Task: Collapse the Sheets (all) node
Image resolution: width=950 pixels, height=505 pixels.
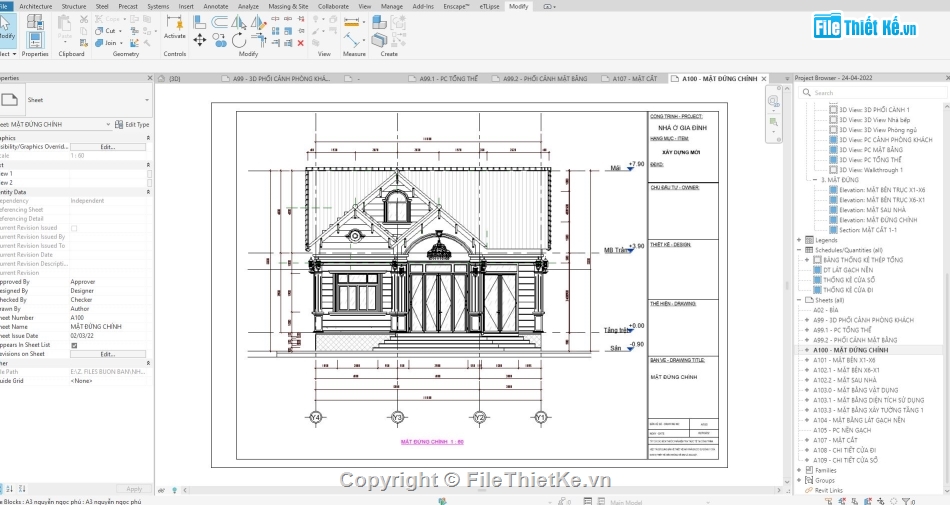Action: [x=799, y=300]
